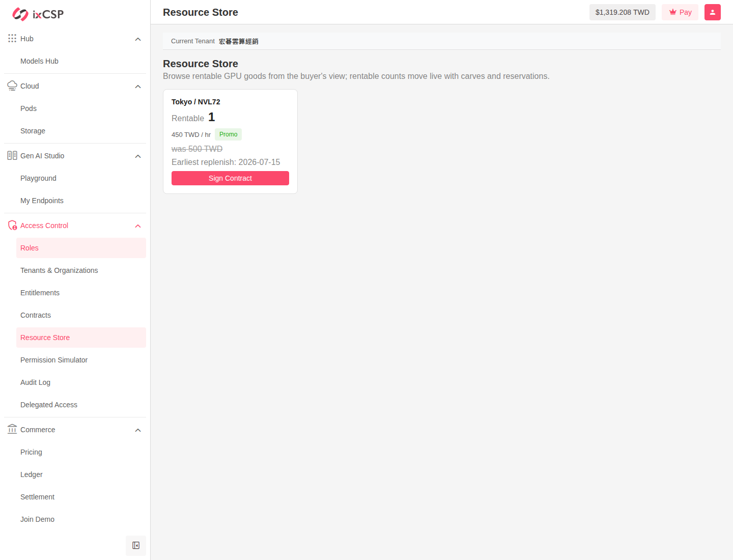Click the Hub grid icon
733x560 pixels.
12,38
